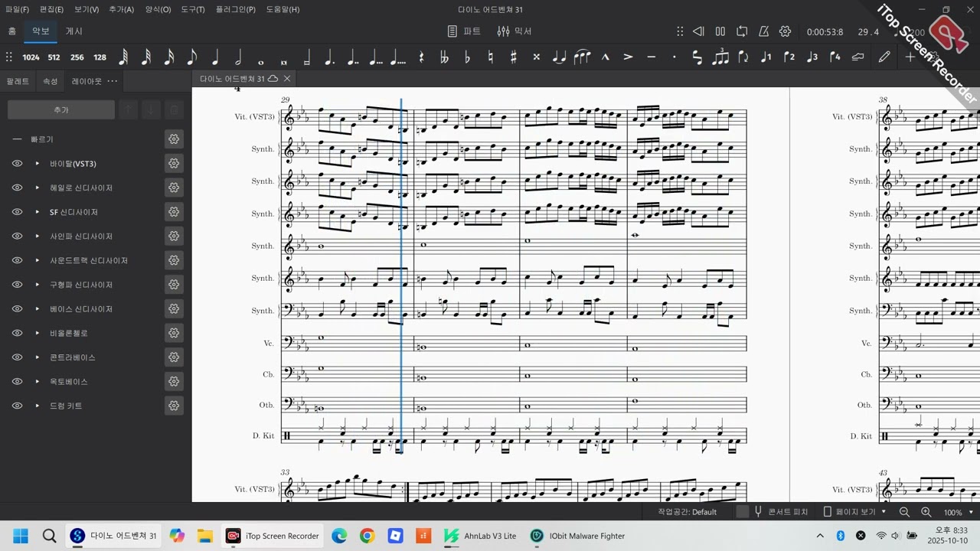Screen dimensions: 980x551
Task: Toggle loop playback
Action: tap(742, 31)
